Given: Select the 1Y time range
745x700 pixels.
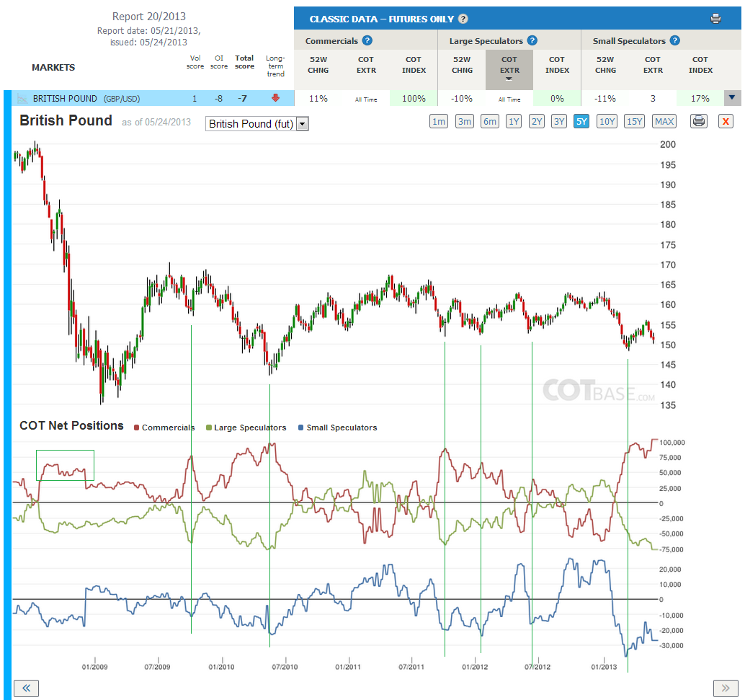Looking at the screenshot, I should (x=514, y=121).
